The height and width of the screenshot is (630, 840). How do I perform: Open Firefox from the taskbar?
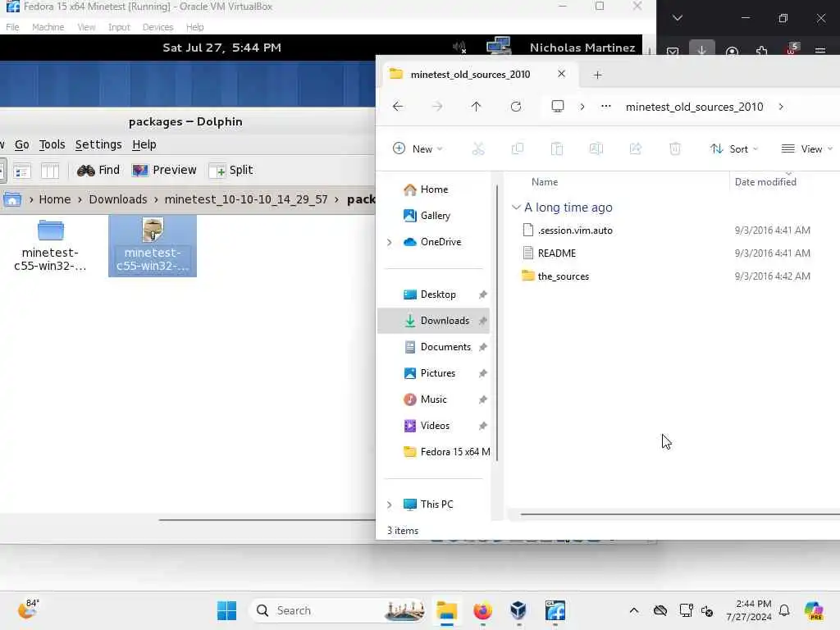pos(482,610)
